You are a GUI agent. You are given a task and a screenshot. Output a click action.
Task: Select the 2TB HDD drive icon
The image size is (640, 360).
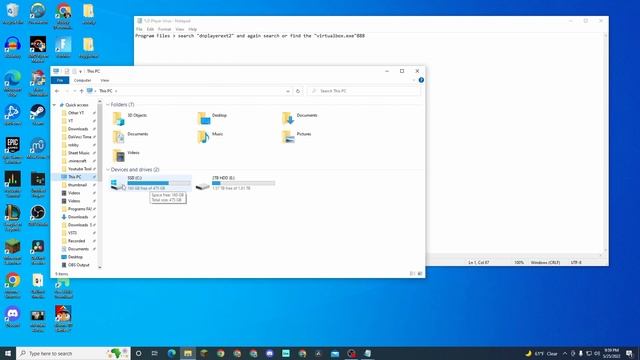(202, 186)
